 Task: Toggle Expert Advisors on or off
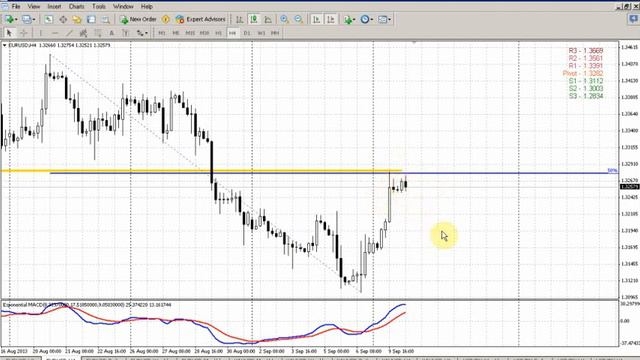click(200, 19)
